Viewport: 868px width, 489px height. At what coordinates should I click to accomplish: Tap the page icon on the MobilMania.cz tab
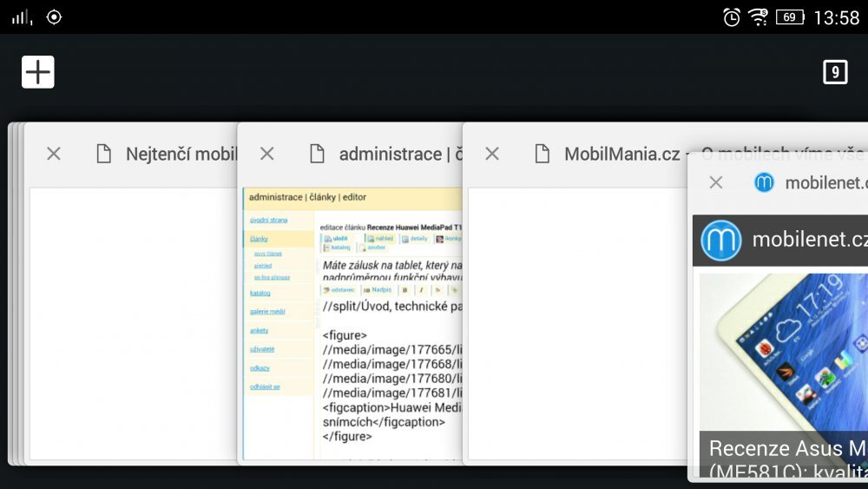(x=542, y=154)
